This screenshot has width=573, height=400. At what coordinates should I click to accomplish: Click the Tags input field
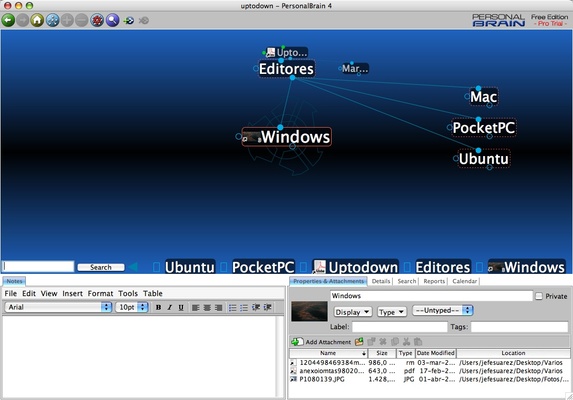(x=519, y=327)
